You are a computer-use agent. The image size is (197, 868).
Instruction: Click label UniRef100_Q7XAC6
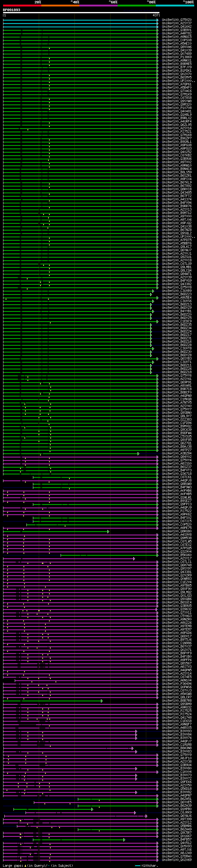177,91
